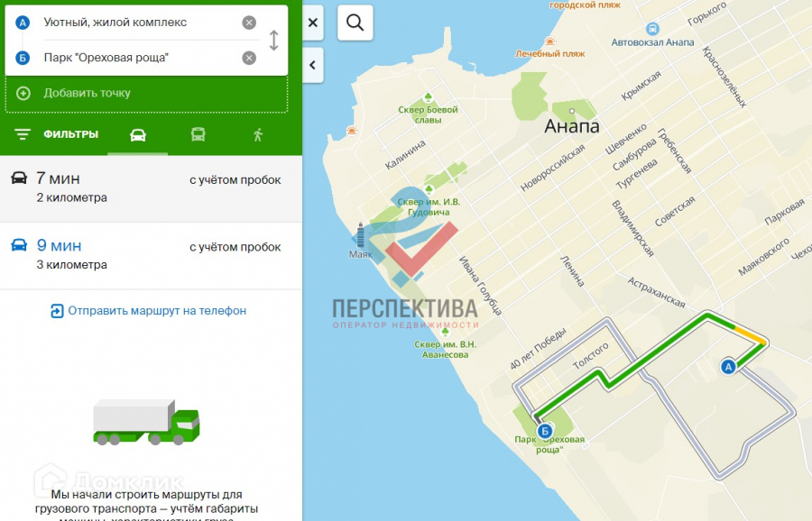Click the Краснозелёных street label
Viewport: 812px width, 521px height.
coord(724,77)
